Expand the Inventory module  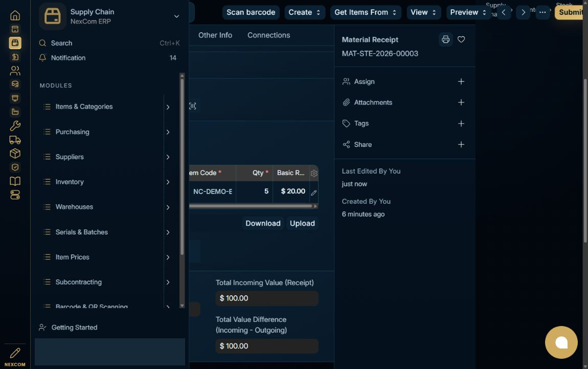pos(168,182)
